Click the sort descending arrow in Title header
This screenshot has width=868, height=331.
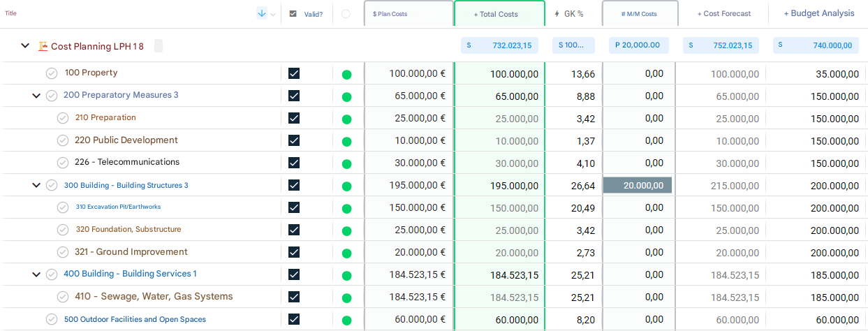(262, 13)
